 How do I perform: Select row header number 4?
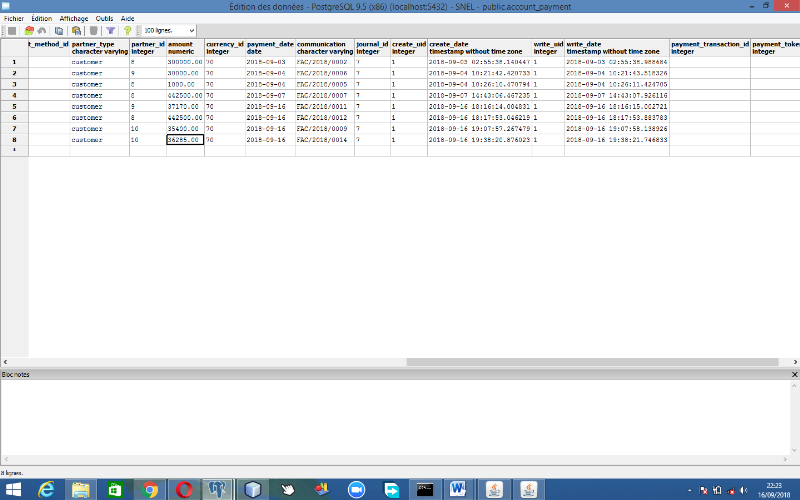[x=14, y=95]
